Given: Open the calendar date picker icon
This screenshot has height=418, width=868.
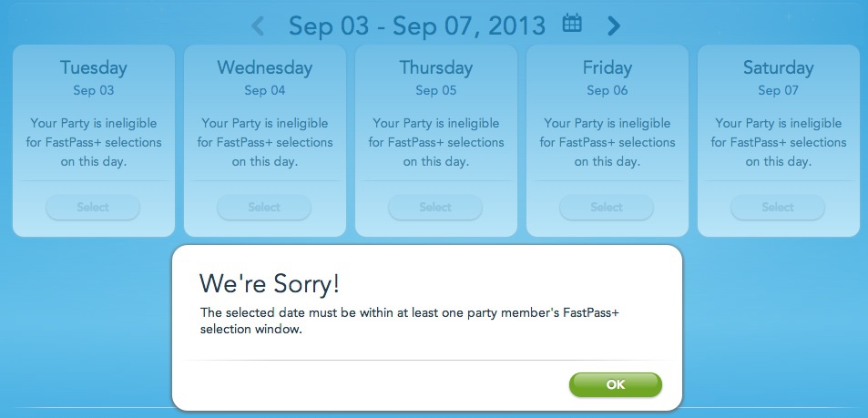Looking at the screenshot, I should 572,24.
